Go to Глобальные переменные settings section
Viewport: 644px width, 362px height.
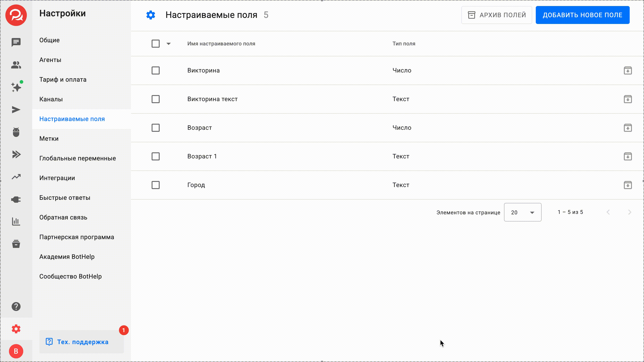[x=78, y=158]
